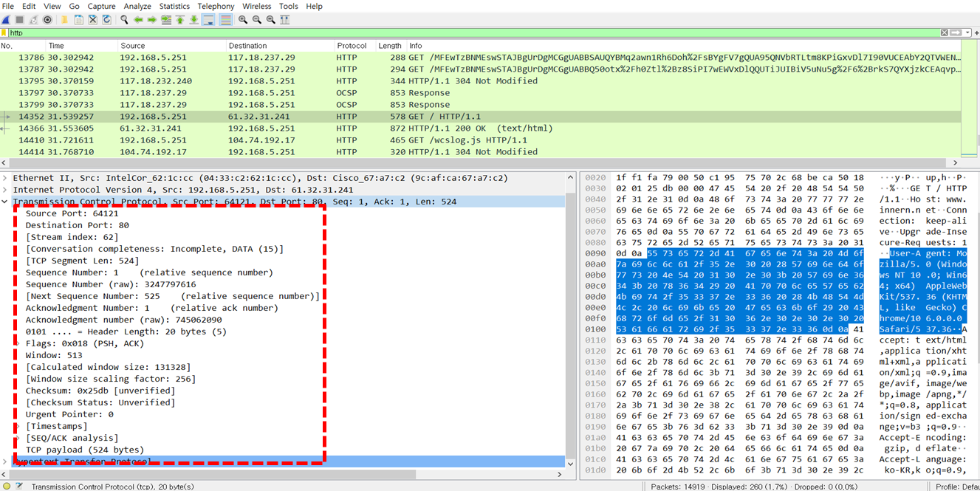Open recent display filters dropdown
This screenshot has width=980, height=491.
click(967, 32)
